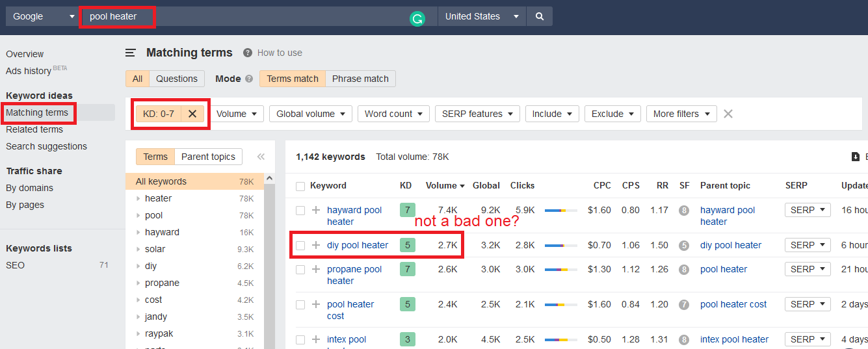Go to Related terms in navigation
The image size is (868, 349).
pos(34,129)
